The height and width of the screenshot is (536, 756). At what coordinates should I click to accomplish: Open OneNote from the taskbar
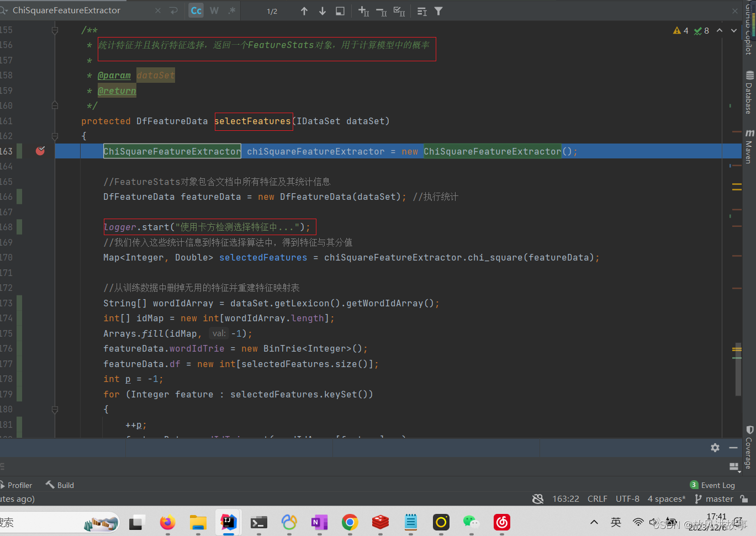point(319,522)
